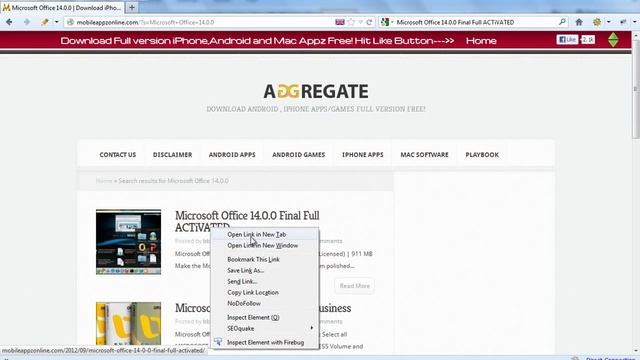640x360 pixels.
Task: Go to the Mac Software section
Action: 424,155
